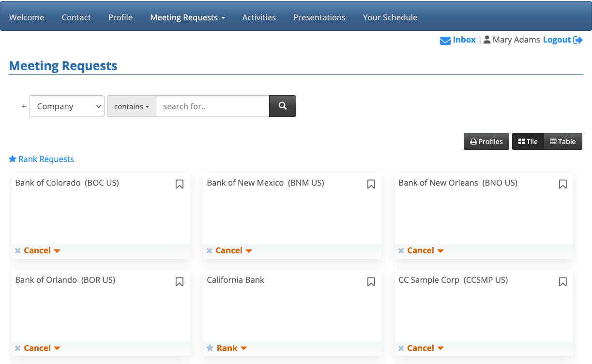Image resolution: width=592 pixels, height=364 pixels.
Task: Click the Profiles print button
Action: 486,142
